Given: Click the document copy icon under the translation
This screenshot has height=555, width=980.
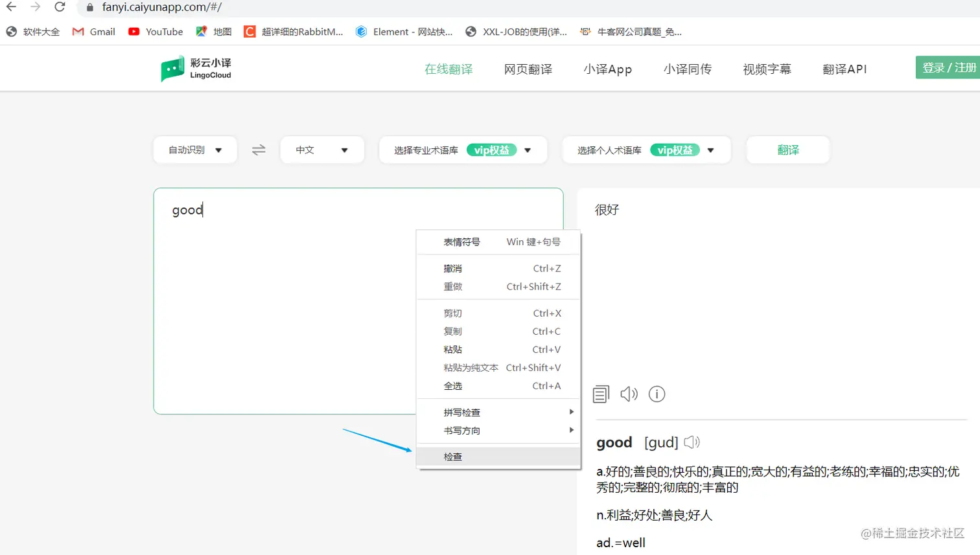Looking at the screenshot, I should tap(601, 394).
